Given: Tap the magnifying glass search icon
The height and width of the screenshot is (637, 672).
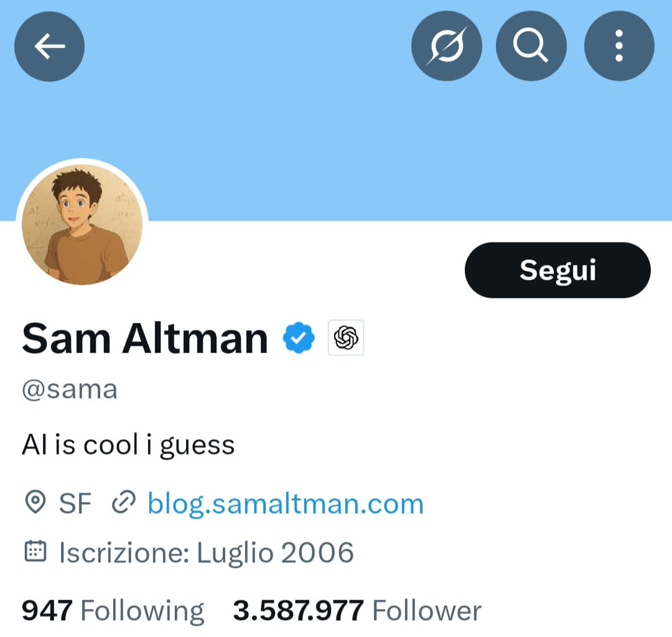Looking at the screenshot, I should click(x=531, y=46).
